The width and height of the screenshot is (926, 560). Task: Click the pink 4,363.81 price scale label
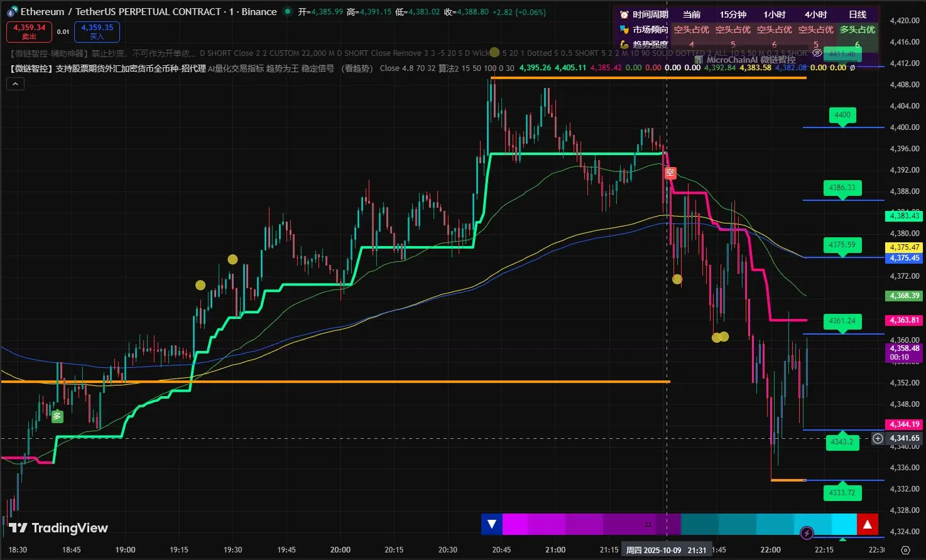[904, 320]
